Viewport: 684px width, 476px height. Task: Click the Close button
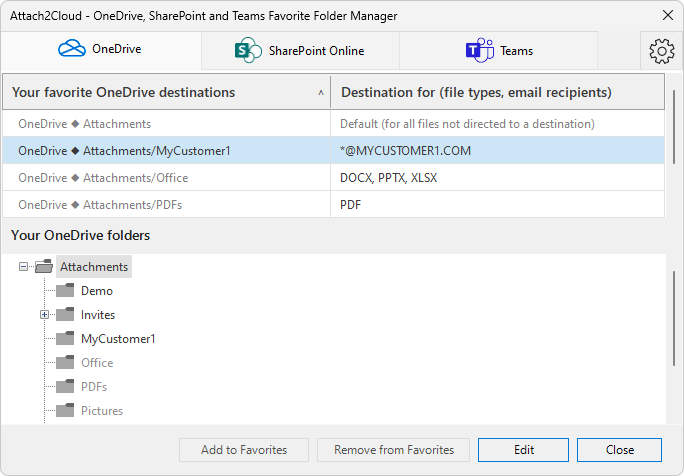[x=619, y=450]
